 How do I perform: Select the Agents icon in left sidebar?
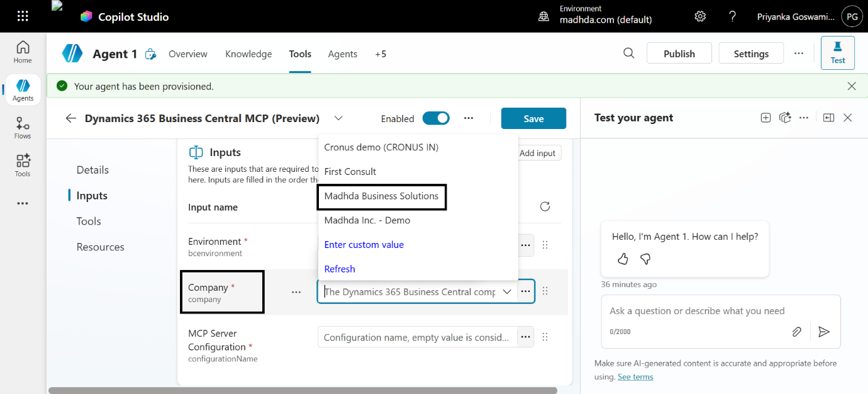(23, 89)
